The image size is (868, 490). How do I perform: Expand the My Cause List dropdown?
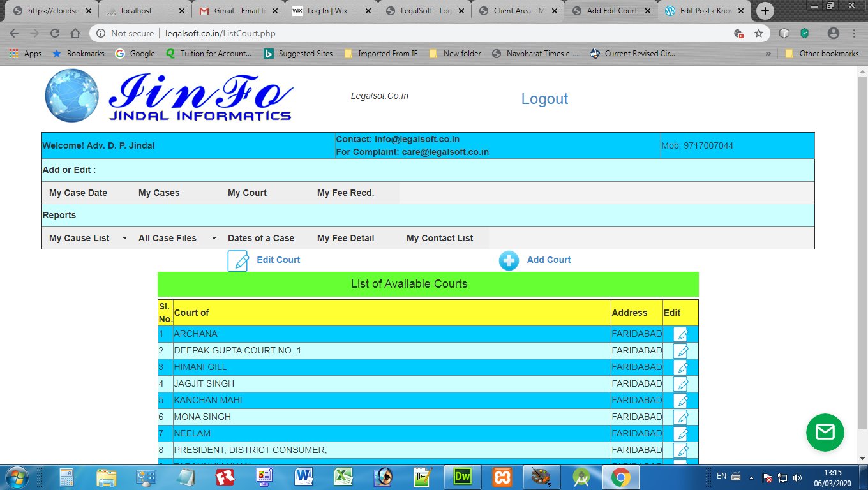pos(124,238)
